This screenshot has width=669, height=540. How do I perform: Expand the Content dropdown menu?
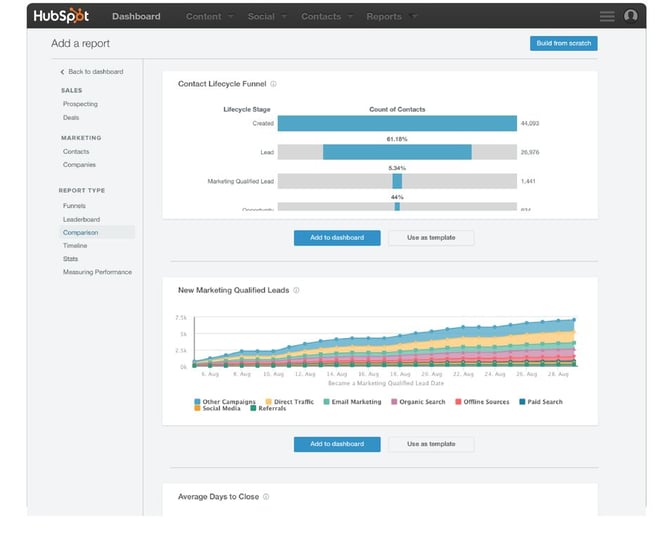tap(209, 17)
